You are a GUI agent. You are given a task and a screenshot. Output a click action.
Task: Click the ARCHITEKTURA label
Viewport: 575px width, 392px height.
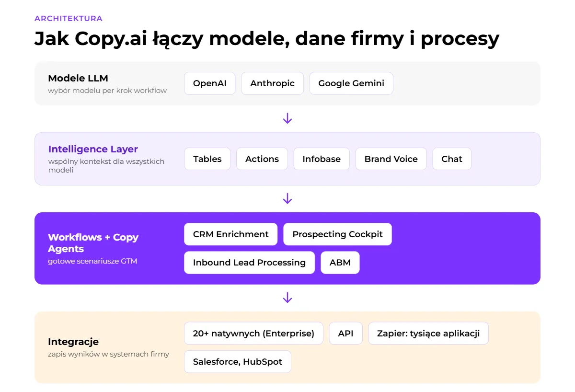pyautogui.click(x=69, y=19)
